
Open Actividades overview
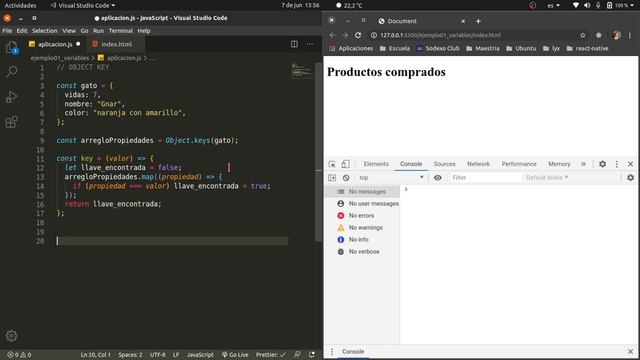point(20,5)
